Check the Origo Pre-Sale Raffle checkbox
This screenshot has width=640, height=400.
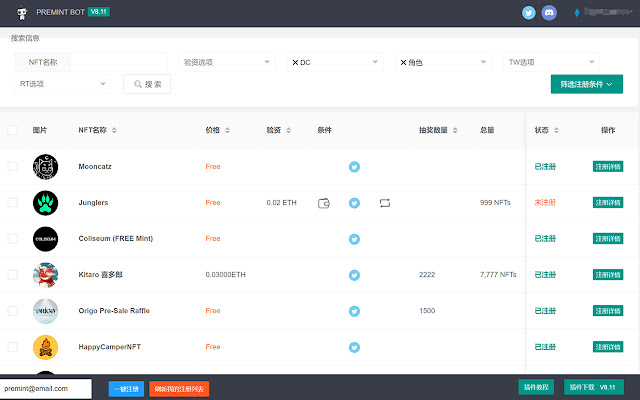tap(12, 311)
